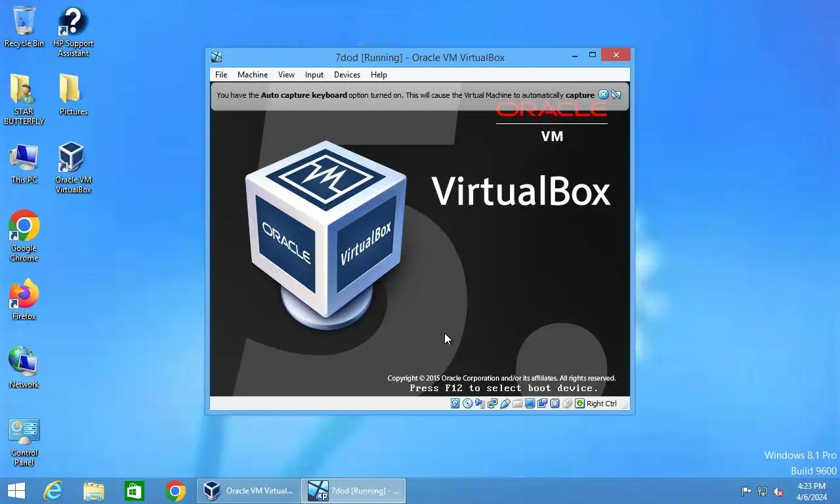This screenshot has width=840, height=504.
Task: Switch to Oracle VM VirtualBox Manager taskbar button
Action: pyautogui.click(x=248, y=491)
